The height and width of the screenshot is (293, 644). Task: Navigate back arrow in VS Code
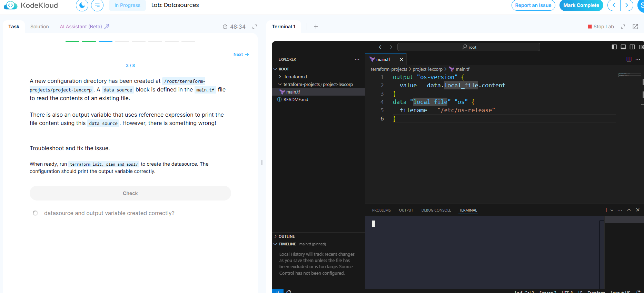381,47
